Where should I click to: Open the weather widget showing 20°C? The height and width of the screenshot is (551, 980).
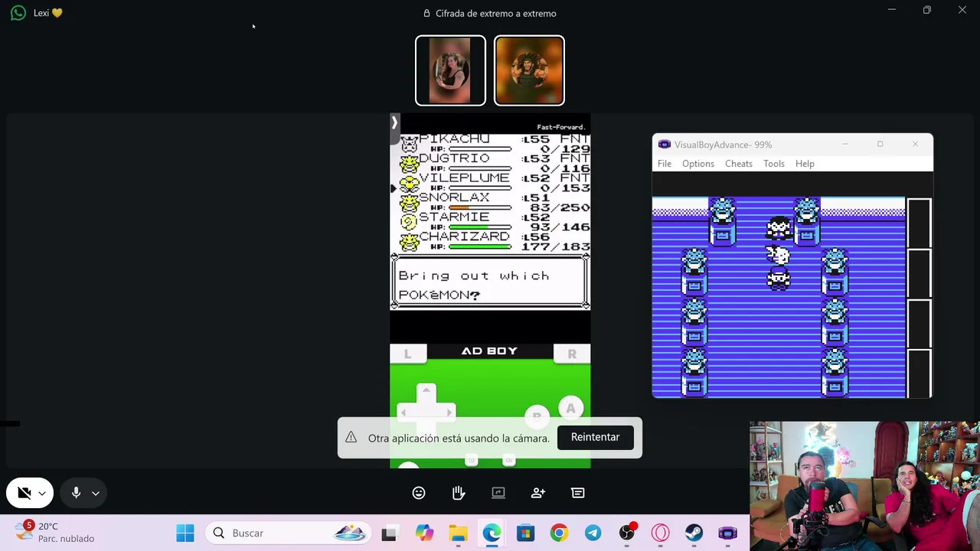55,532
